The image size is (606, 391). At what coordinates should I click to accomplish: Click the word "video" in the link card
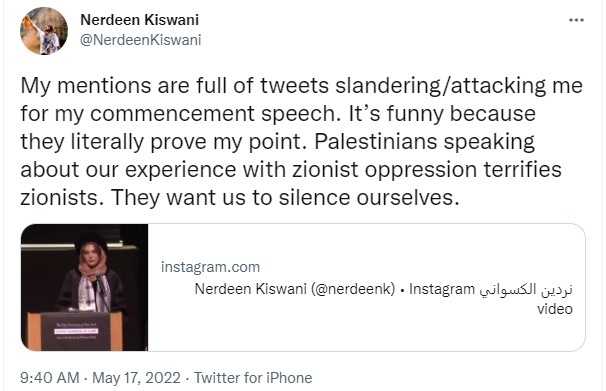tap(555, 309)
